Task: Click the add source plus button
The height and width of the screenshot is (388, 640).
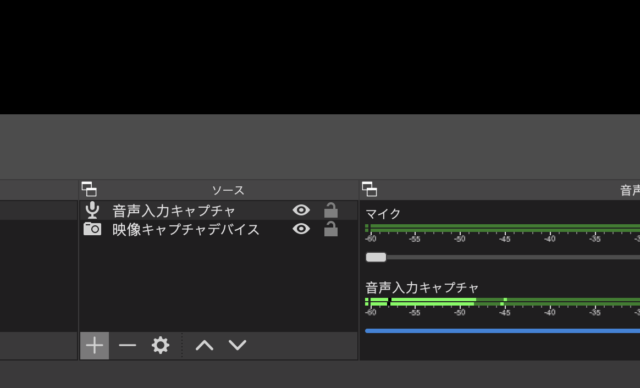Action: click(94, 346)
